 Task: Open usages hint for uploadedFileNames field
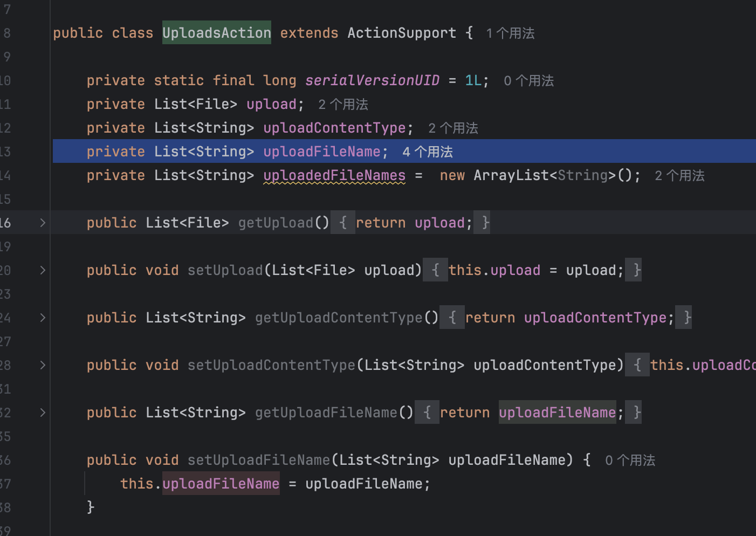coord(679,176)
